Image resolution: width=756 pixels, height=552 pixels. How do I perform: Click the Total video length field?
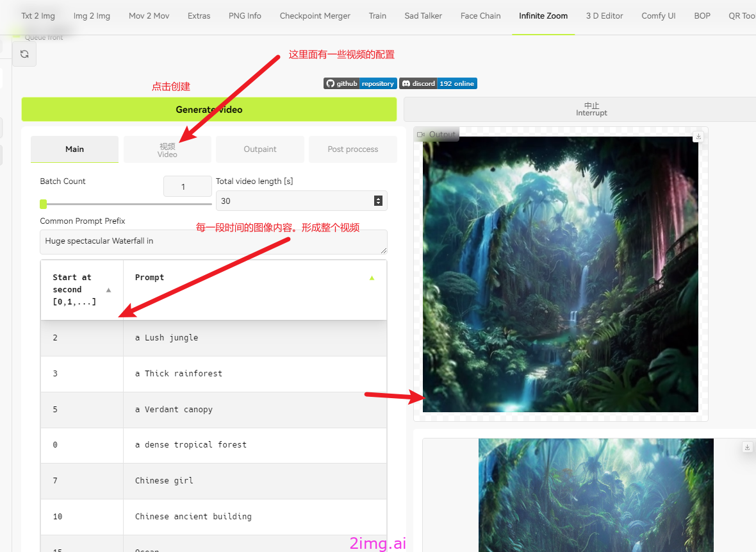[x=301, y=201]
